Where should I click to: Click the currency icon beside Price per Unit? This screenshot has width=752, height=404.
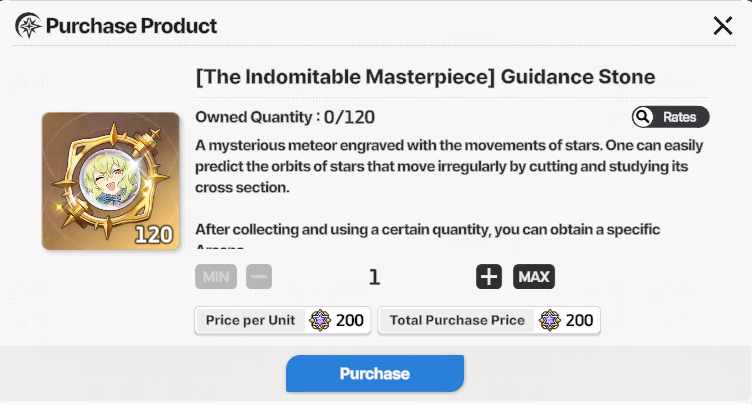(x=320, y=320)
